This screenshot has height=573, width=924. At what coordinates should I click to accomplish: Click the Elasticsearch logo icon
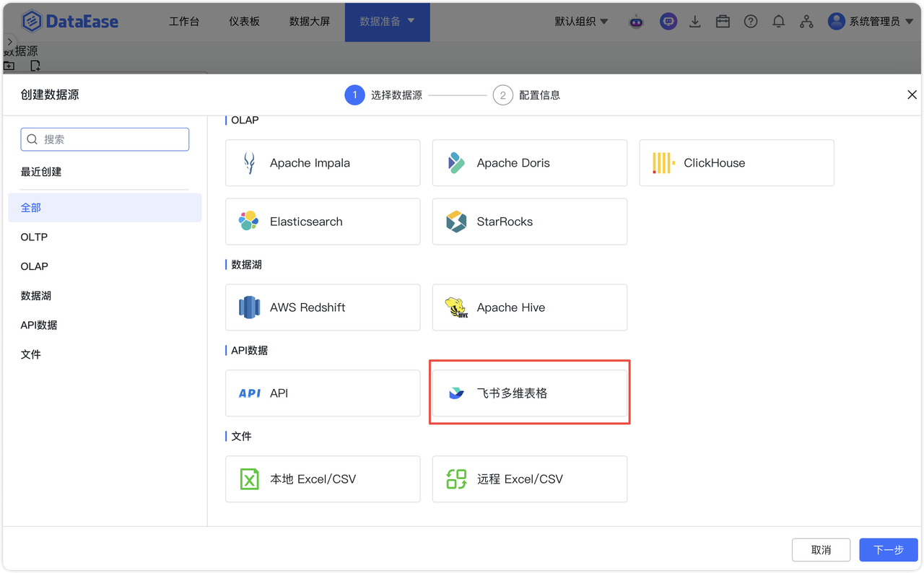[249, 222]
